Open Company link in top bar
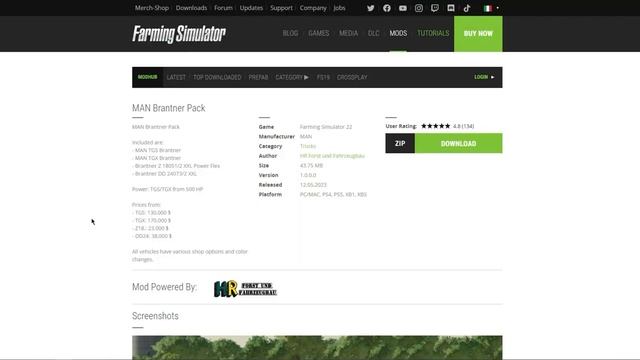 313,8
